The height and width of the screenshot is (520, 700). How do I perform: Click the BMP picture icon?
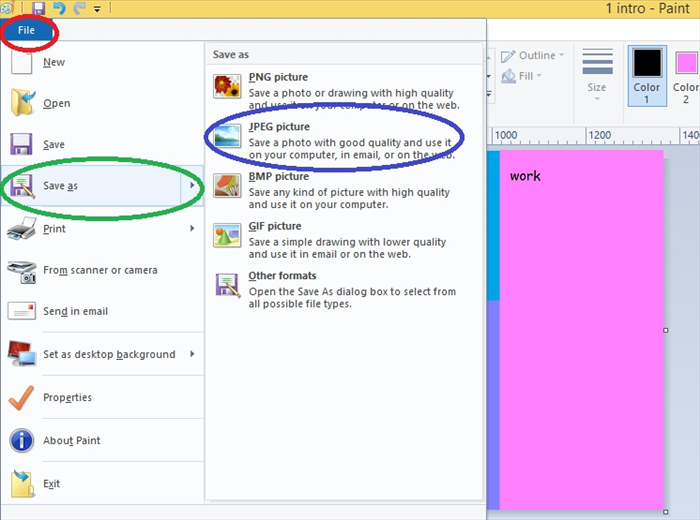coord(227,185)
